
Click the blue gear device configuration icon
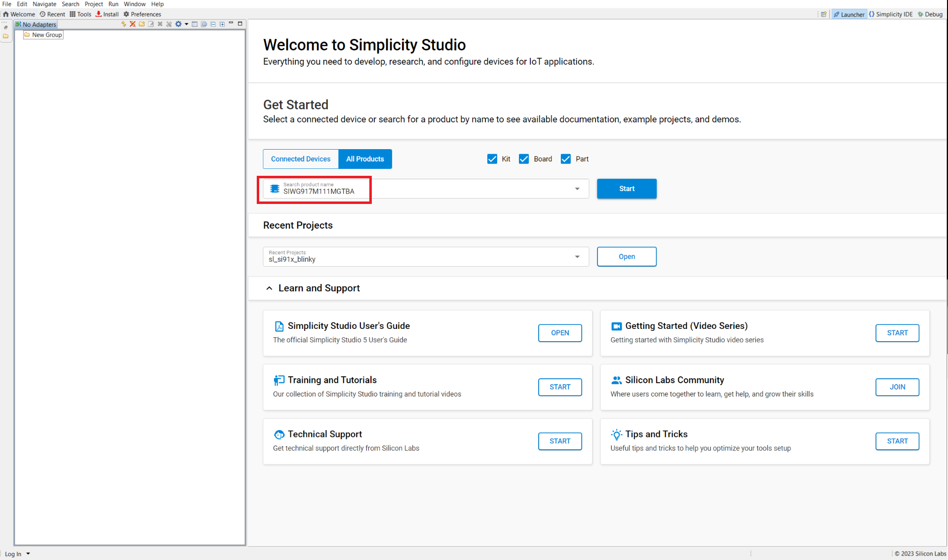pyautogui.click(x=178, y=24)
